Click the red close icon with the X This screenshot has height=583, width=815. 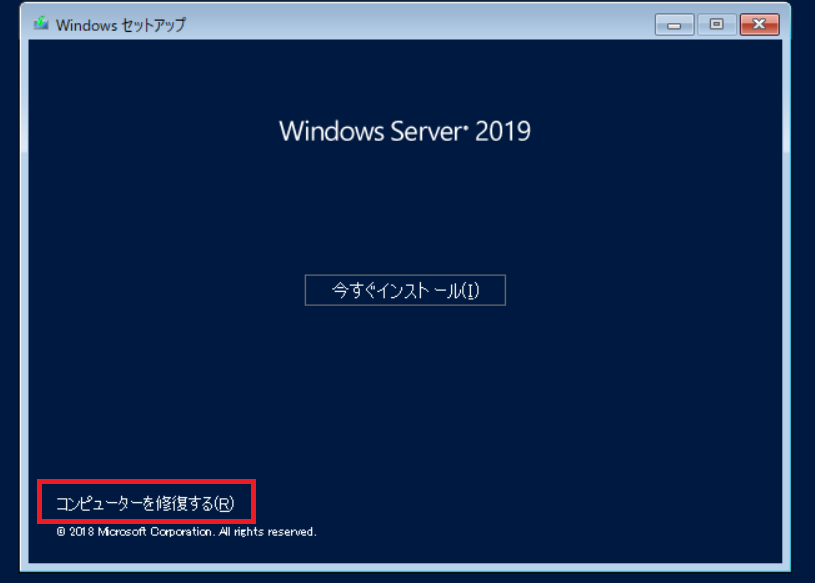click(x=758, y=24)
